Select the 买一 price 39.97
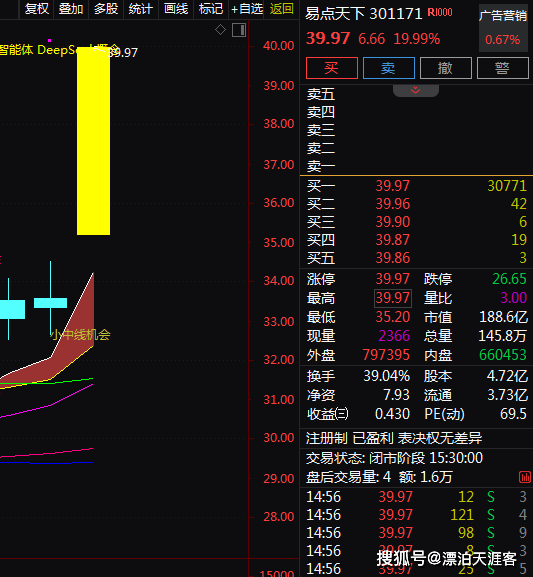This screenshot has width=533, height=577. coord(392,186)
